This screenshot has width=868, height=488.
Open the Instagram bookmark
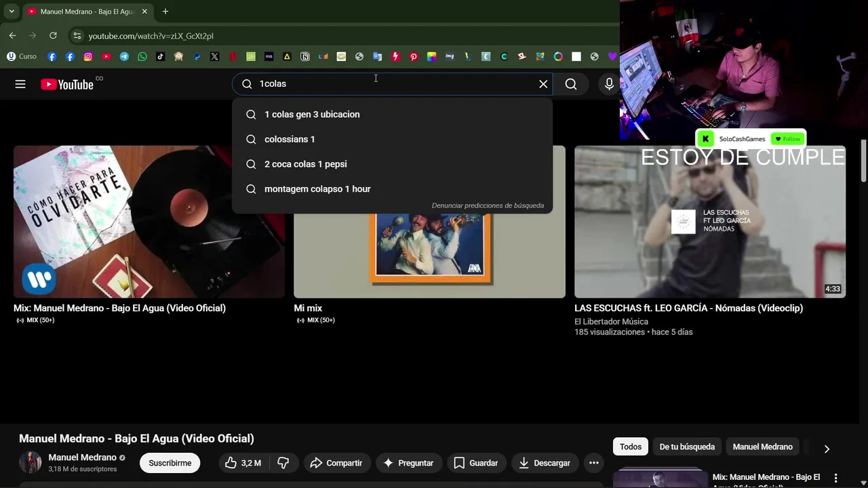click(88, 57)
